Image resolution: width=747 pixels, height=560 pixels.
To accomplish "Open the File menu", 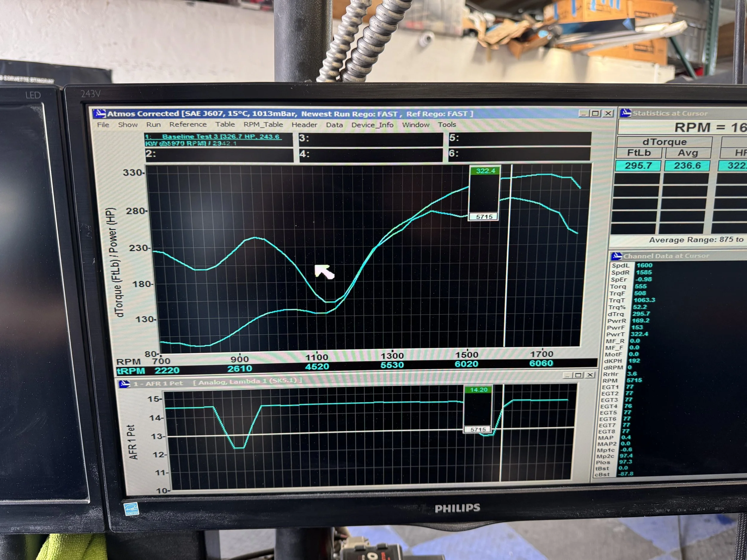I will tap(103, 125).
